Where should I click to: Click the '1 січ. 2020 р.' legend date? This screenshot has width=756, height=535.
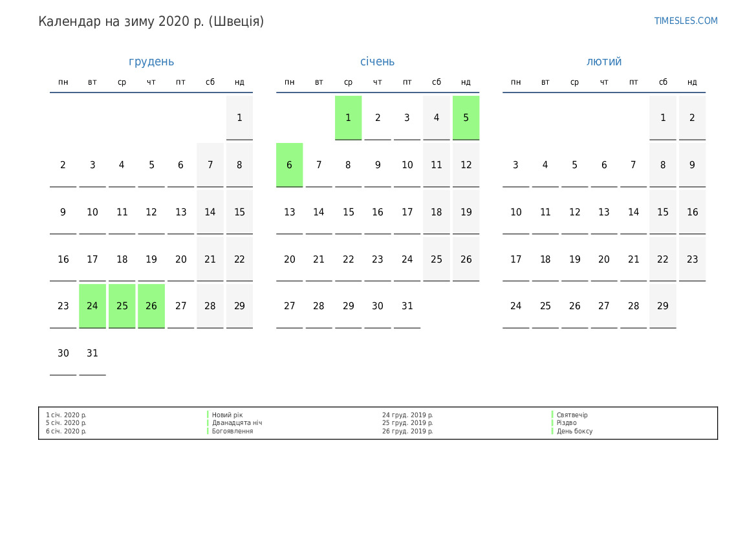pos(66,415)
